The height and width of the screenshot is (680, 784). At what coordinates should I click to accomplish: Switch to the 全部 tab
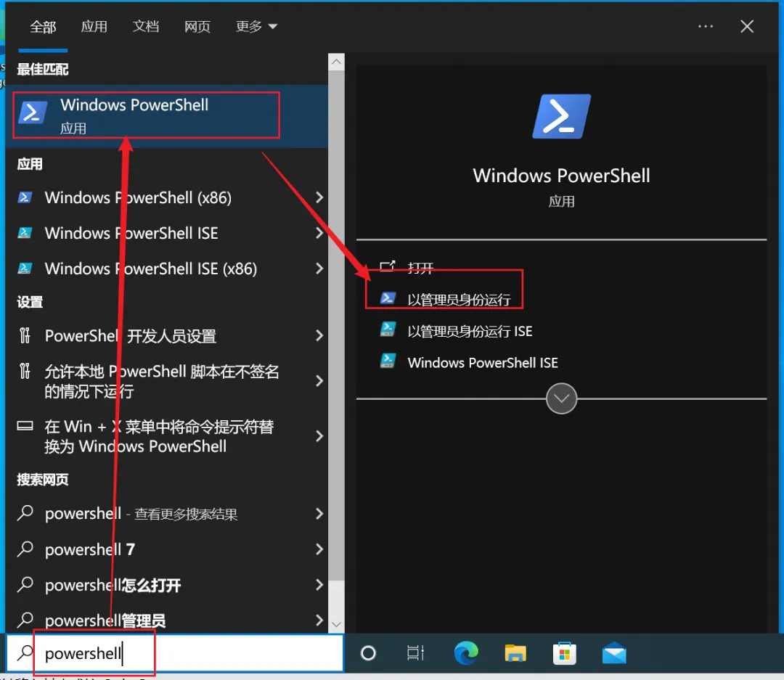[x=43, y=27]
